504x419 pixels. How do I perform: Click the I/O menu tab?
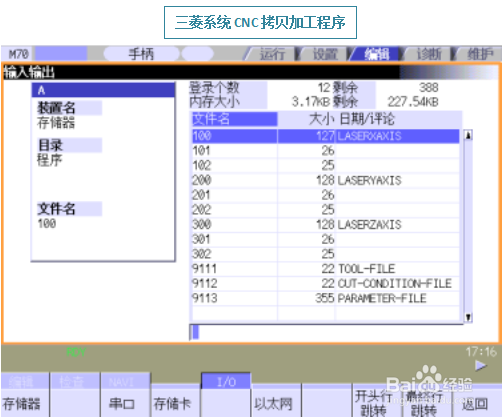pos(226,382)
